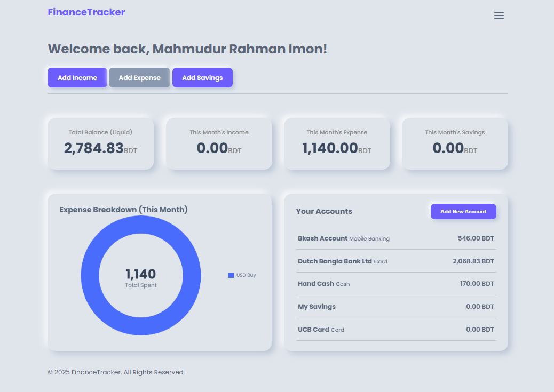Click the Add Income button
Viewport: 554px width, 392px height.
77,77
